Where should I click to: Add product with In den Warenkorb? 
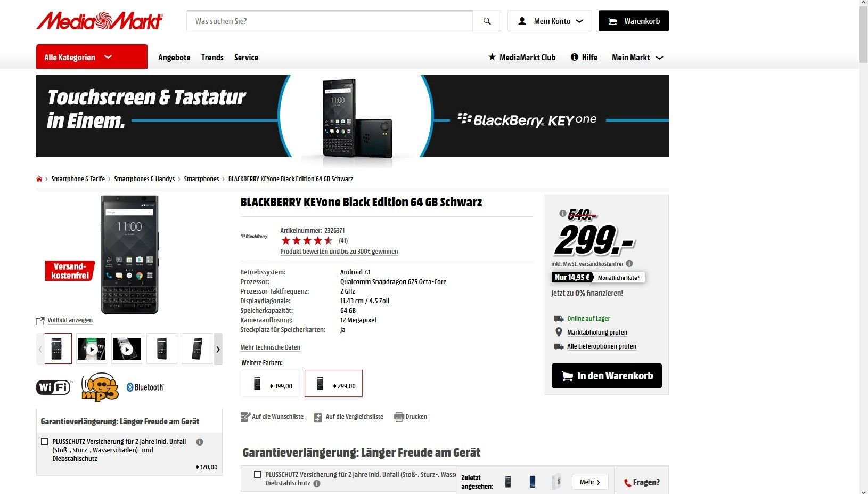tap(607, 376)
